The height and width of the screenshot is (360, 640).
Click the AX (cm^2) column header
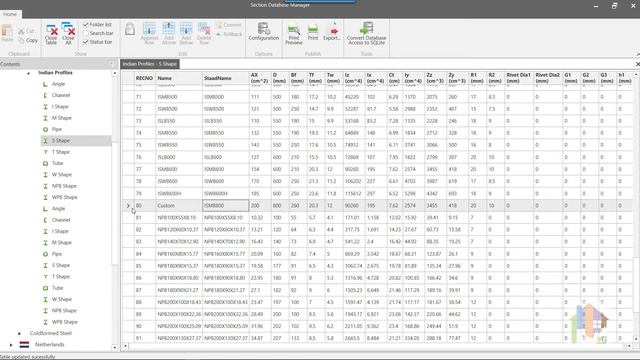[260, 78]
